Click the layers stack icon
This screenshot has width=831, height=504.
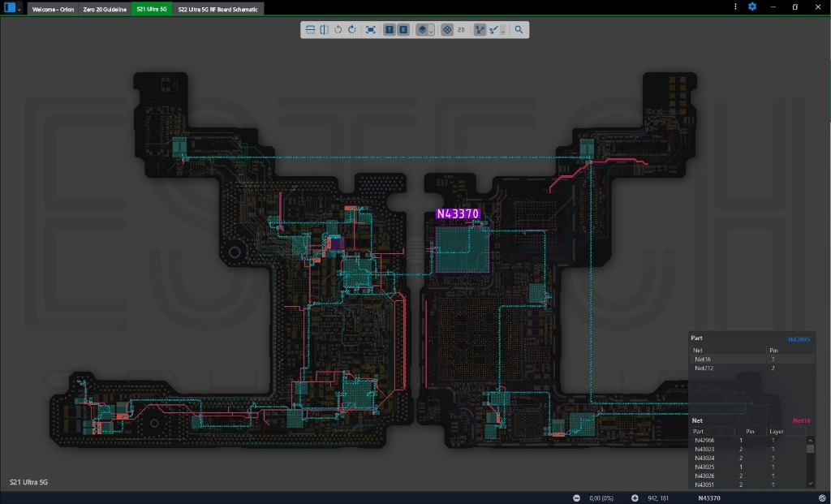422,30
